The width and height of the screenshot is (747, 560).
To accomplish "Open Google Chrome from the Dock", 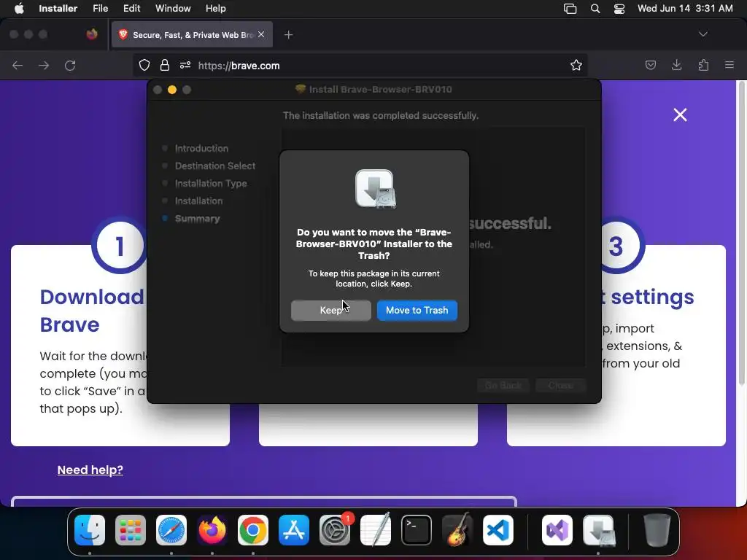I will click(253, 530).
